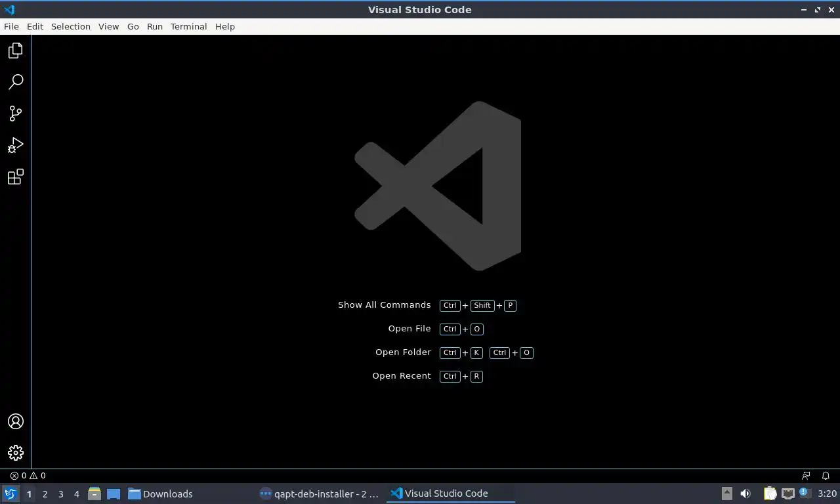Click the R key hint badge

coord(476,376)
